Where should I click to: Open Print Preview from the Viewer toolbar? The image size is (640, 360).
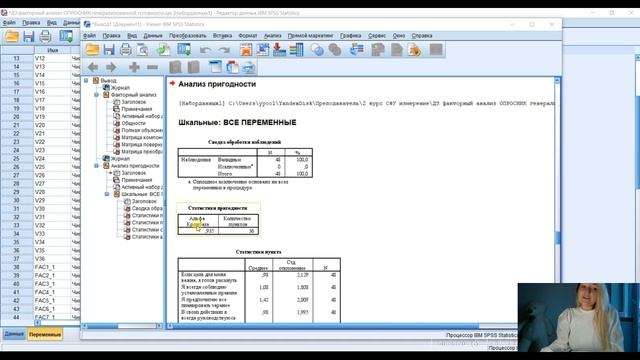coord(142,50)
